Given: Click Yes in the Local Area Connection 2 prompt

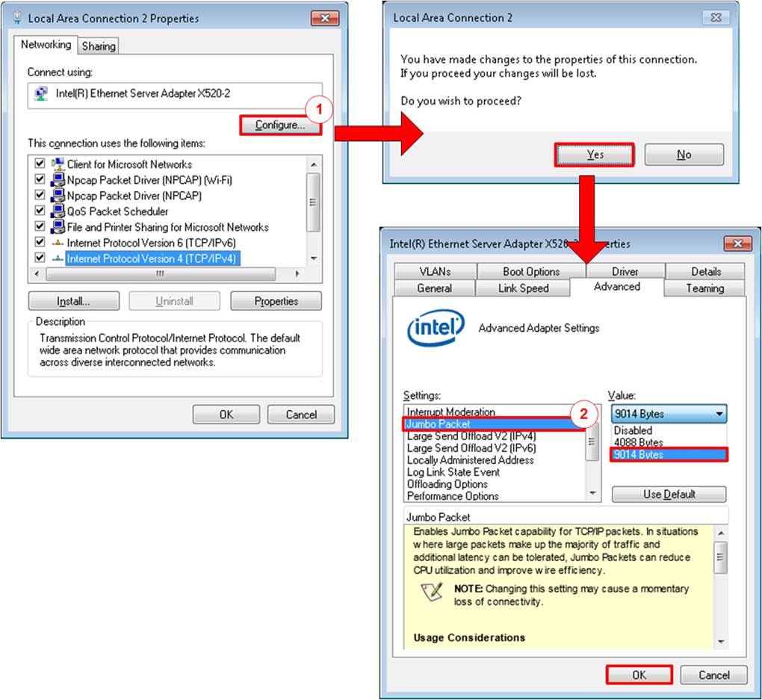Looking at the screenshot, I should [595, 155].
